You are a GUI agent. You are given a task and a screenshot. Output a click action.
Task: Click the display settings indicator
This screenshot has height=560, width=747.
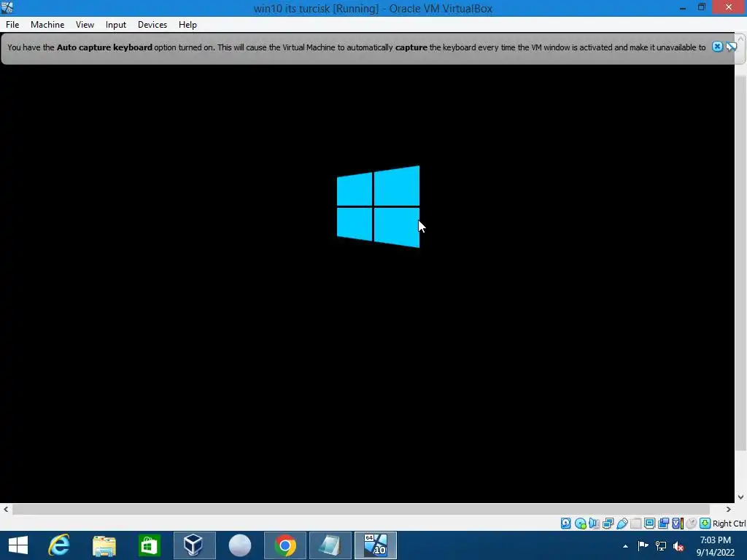649,524
